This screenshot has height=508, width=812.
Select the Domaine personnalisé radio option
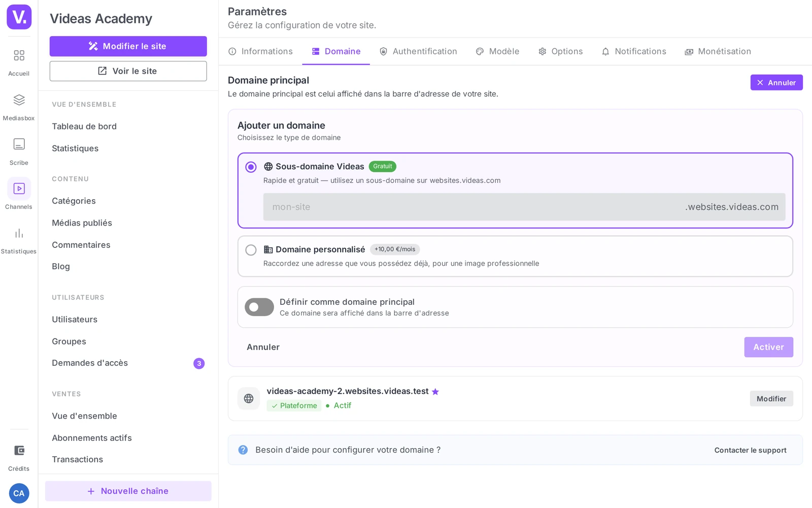[x=251, y=250]
